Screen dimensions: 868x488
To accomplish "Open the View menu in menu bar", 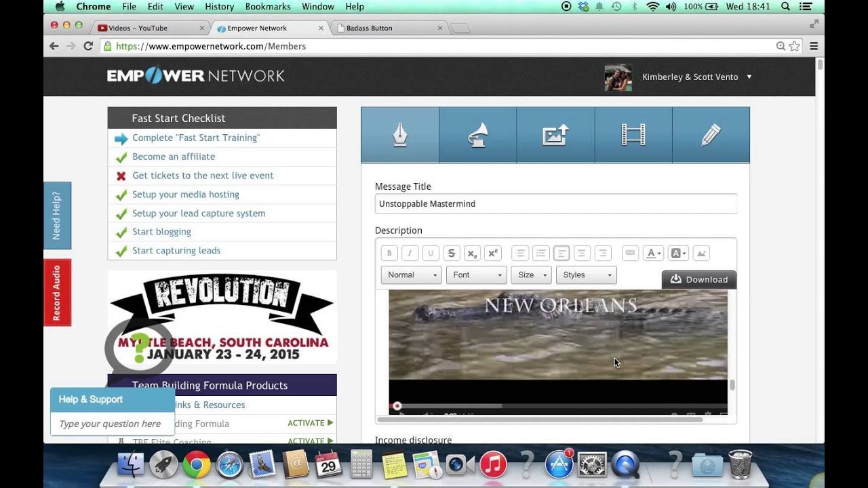I will 184,7.
